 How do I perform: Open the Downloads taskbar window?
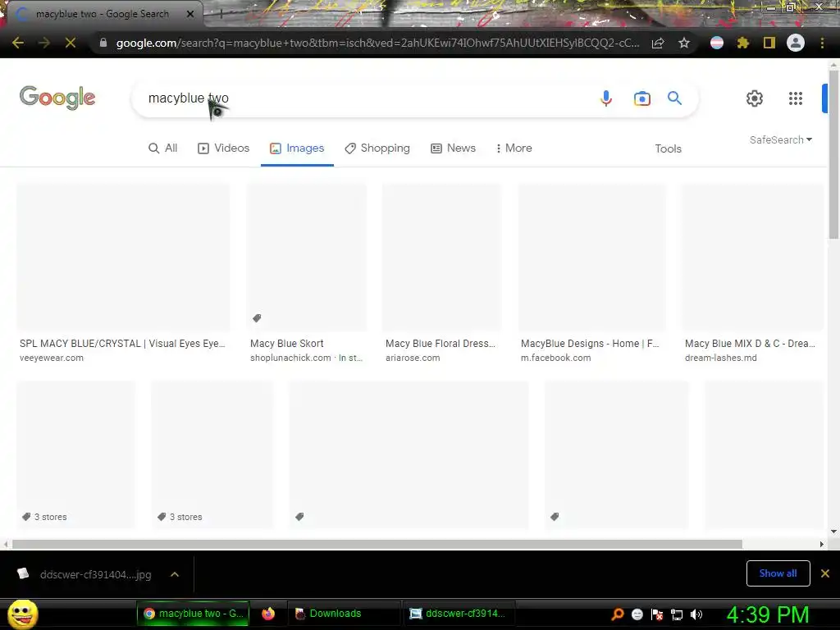(x=345, y=614)
